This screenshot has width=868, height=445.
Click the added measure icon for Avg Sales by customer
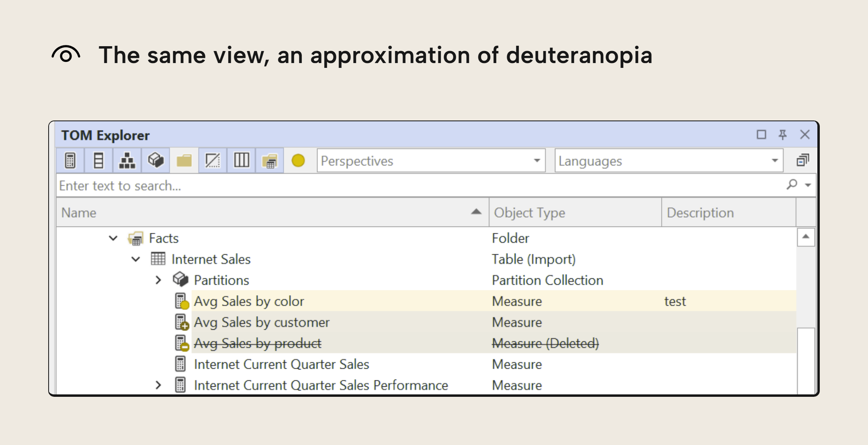182,322
